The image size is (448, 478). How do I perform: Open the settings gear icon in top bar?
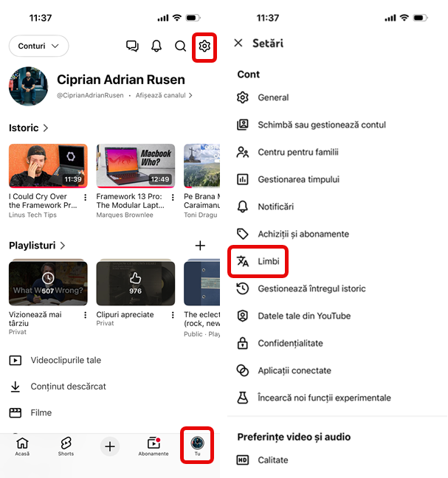204,46
